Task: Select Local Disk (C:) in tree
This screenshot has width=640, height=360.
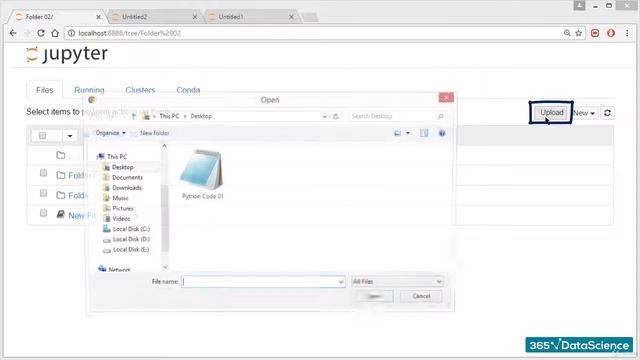Action: pyautogui.click(x=131, y=229)
